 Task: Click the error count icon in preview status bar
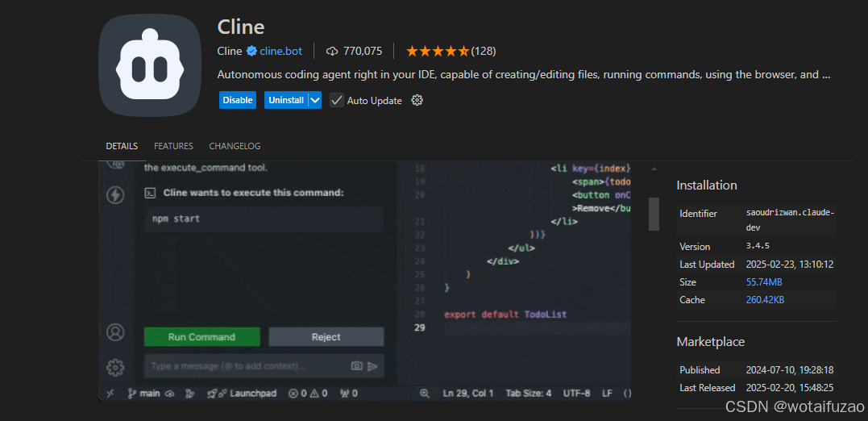pyautogui.click(x=293, y=394)
